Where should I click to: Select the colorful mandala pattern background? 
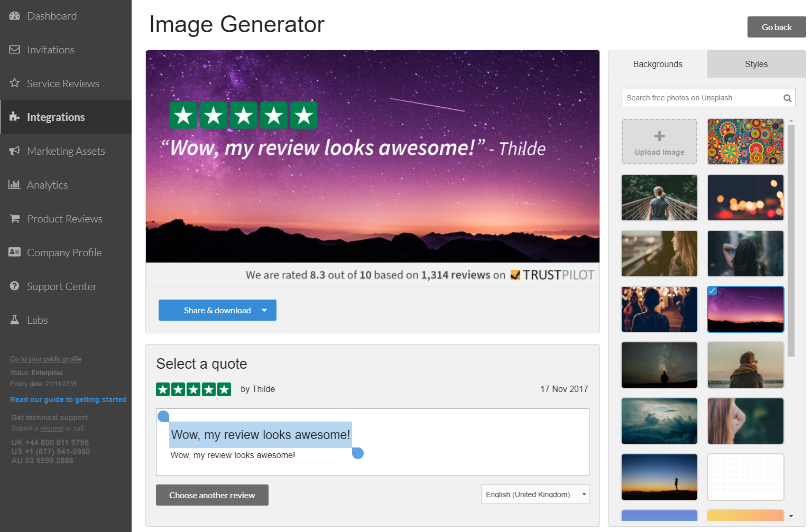(745, 142)
